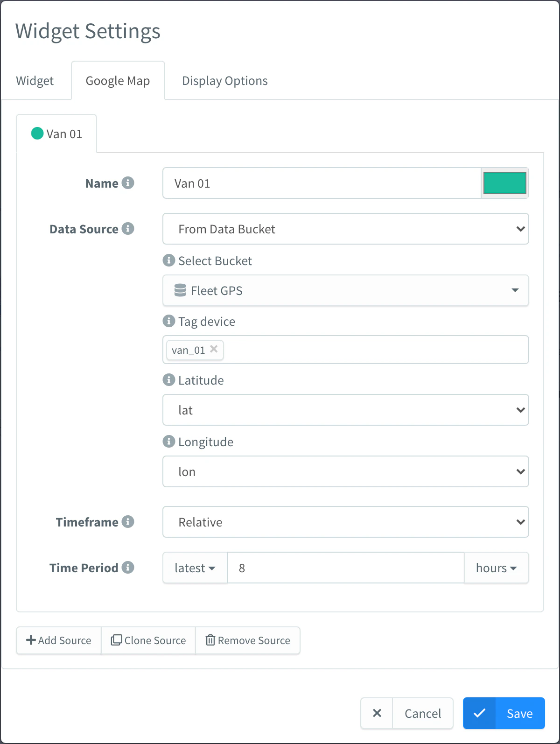Screen dimensions: 560x744
Task: Click the info icon before Latitude
Action: click(x=169, y=380)
